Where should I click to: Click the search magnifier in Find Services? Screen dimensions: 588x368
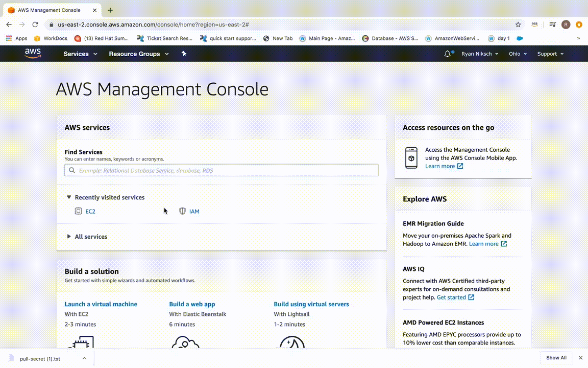72,170
